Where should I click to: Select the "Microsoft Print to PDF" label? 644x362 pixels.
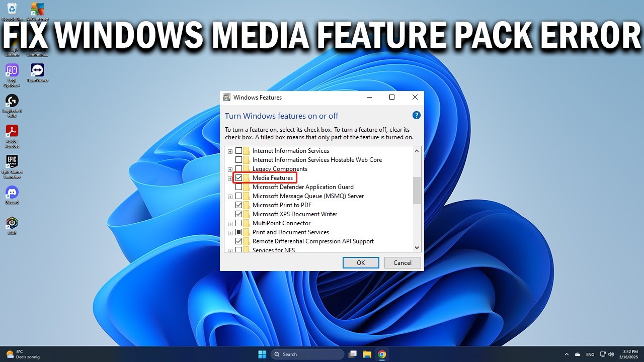[x=282, y=205]
